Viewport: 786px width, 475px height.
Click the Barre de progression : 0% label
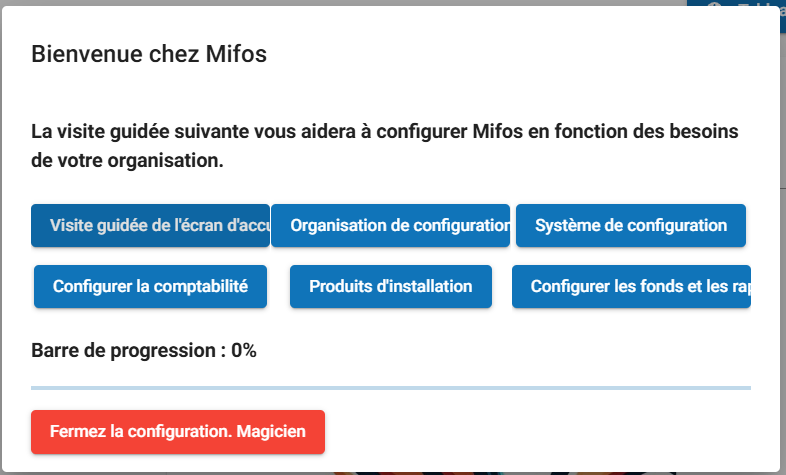tap(144, 350)
